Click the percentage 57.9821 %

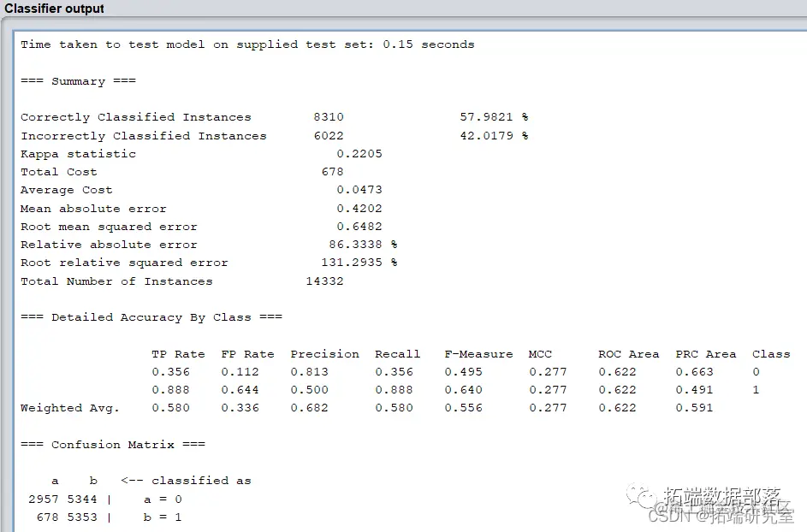(x=494, y=117)
